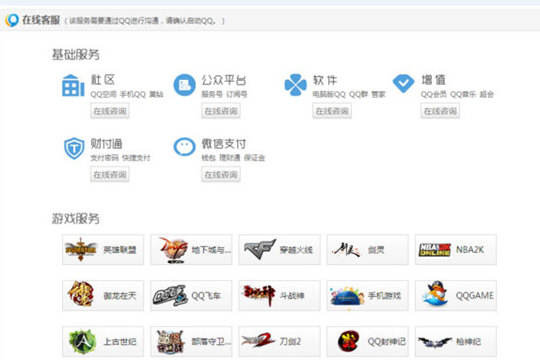Image resolution: width=540 pixels, height=360 pixels.
Task: Click the 增值 diamond checkmark icon
Action: 403,83
